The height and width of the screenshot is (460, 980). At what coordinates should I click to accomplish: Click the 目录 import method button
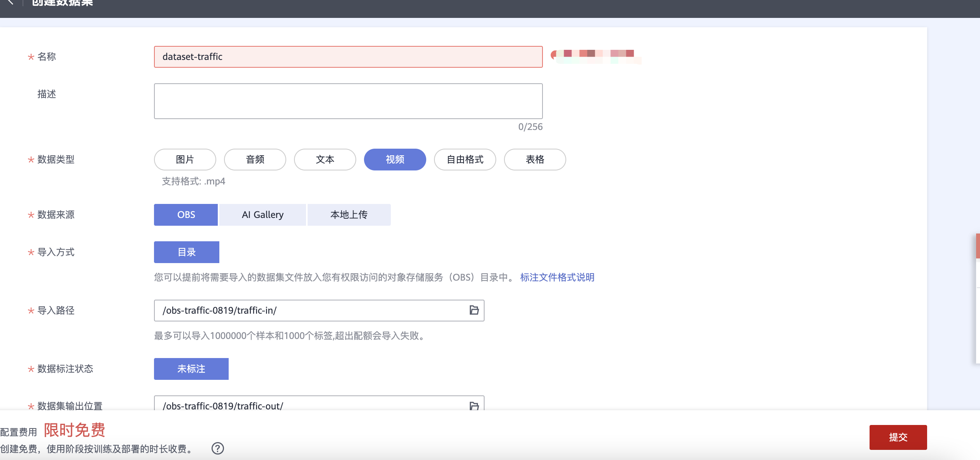point(186,252)
